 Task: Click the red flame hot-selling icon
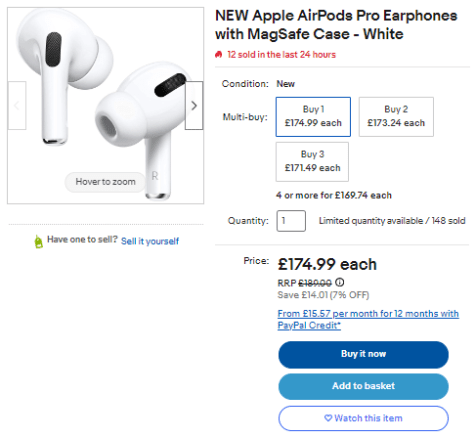pyautogui.click(x=219, y=54)
